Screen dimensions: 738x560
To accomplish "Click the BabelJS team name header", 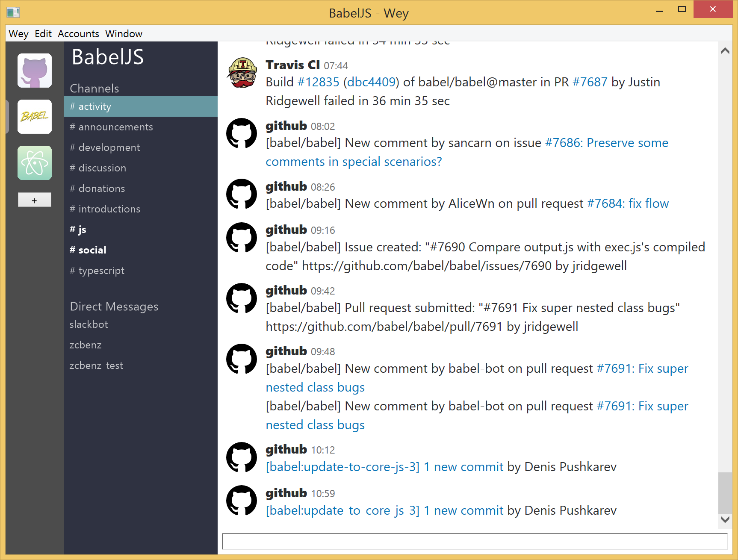I will [108, 57].
